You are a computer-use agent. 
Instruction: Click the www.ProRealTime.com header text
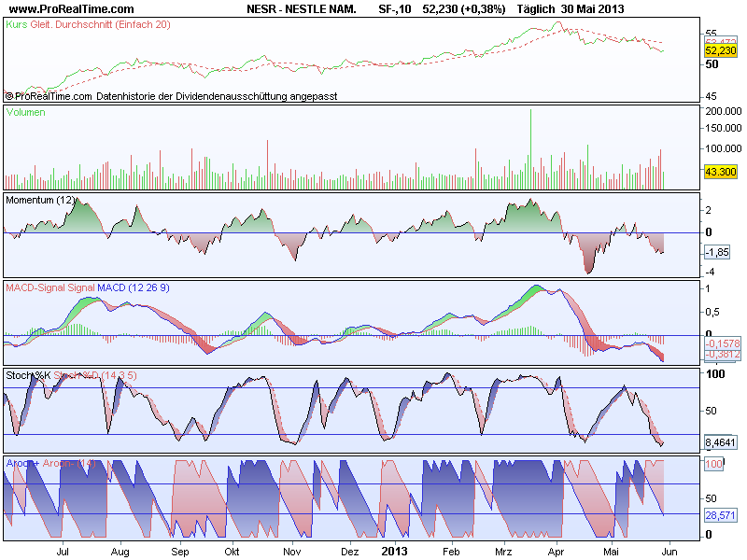click(72, 9)
